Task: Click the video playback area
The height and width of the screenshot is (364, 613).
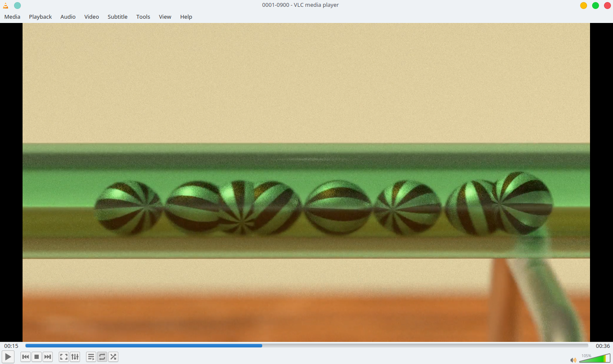Action: click(x=306, y=182)
